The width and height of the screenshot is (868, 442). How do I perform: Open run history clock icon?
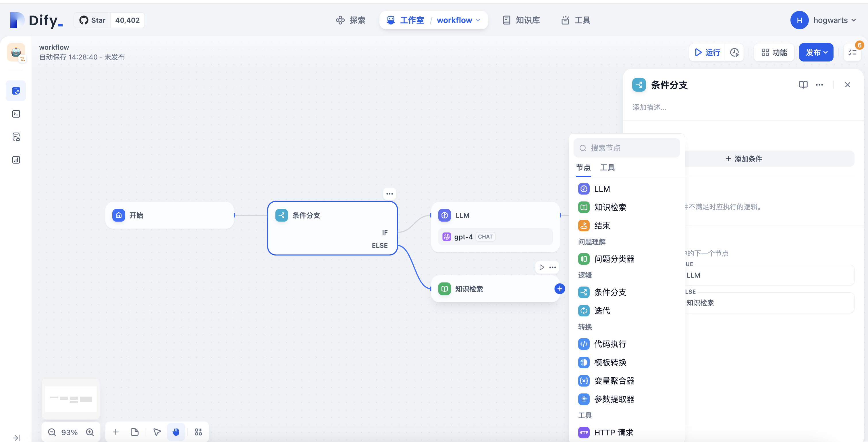(734, 53)
